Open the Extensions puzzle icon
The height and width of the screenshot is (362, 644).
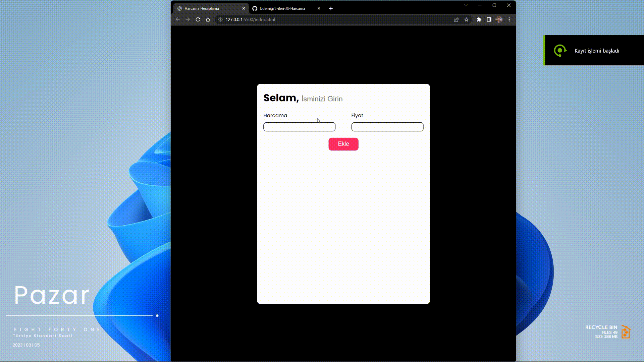[x=479, y=19]
